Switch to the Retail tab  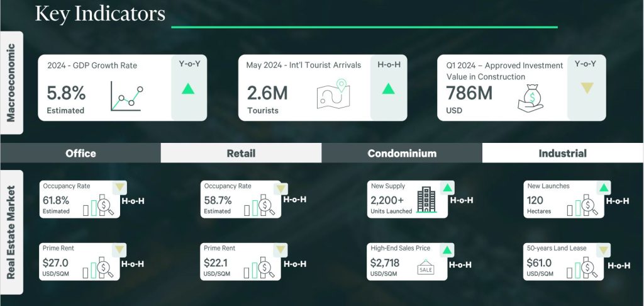(241, 153)
